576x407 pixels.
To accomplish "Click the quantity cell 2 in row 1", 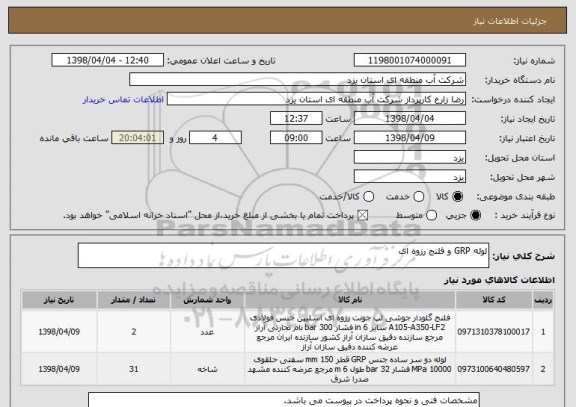I will coord(134,332).
